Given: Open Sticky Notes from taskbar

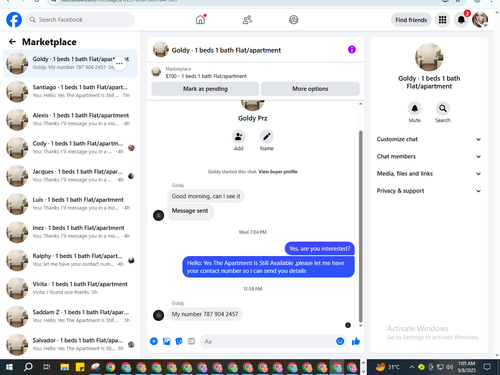Looking at the screenshot, I should [80, 367].
